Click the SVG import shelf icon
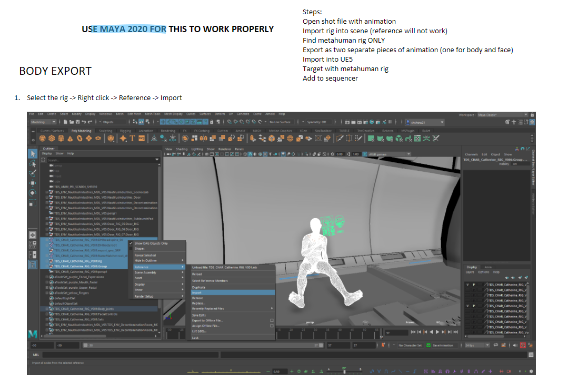588x391 pixels. click(x=142, y=139)
